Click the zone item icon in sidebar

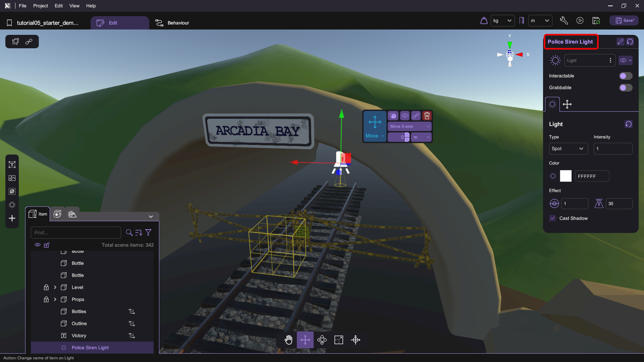[x=12, y=191]
